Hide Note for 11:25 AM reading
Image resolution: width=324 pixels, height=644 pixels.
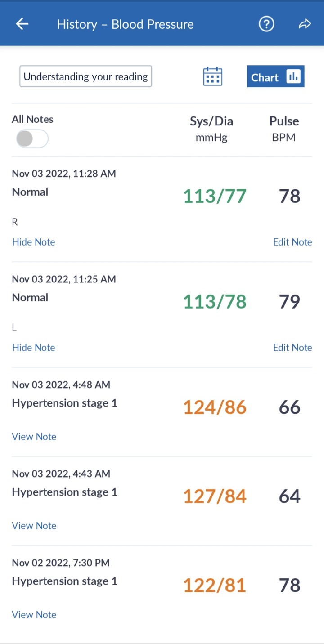click(34, 348)
